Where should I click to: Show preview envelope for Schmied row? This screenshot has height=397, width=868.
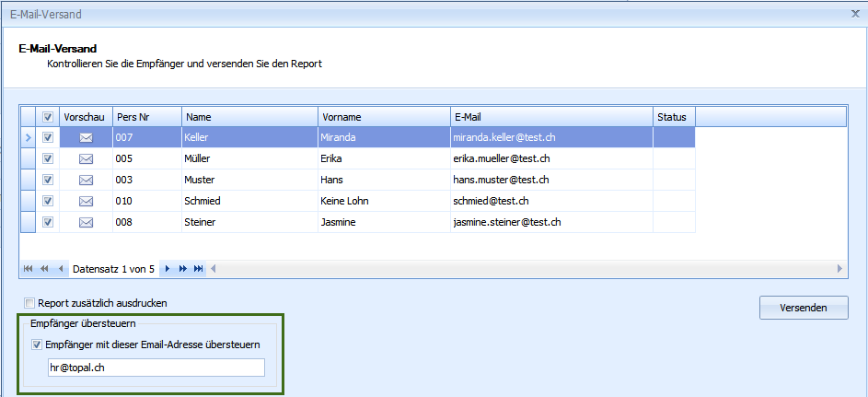point(86,201)
